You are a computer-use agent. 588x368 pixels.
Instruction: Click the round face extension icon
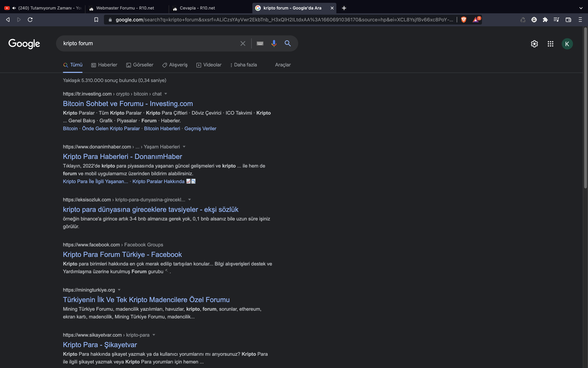534,20
